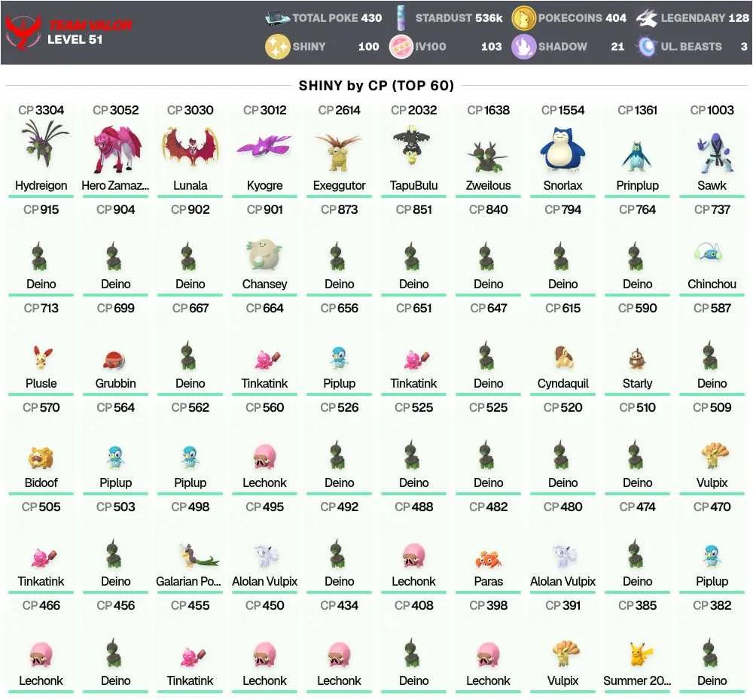Click the 'POKECOINS 404' label
753x700 pixels.
582,18
